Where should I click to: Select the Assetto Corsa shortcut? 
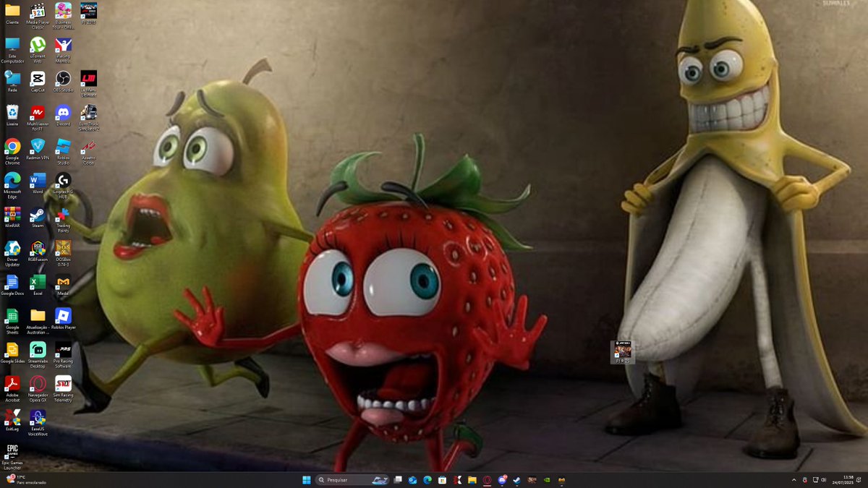[88, 152]
